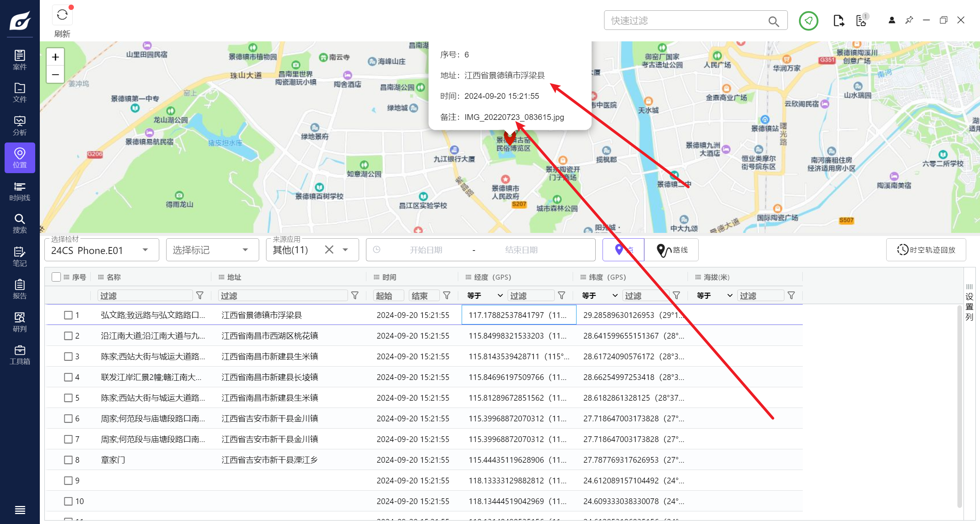Open the 案件 case sidebar icon
Image resolution: width=980 pixels, height=524 pixels.
pos(20,60)
